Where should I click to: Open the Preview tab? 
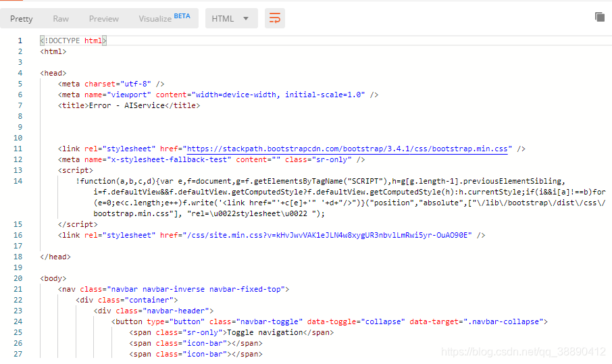(x=104, y=19)
